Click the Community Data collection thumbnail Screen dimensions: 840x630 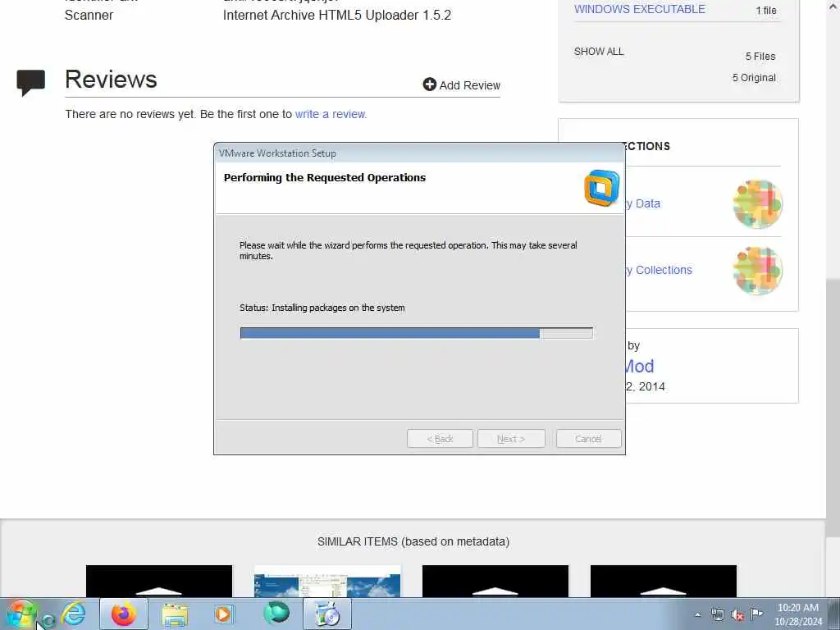[x=757, y=204]
